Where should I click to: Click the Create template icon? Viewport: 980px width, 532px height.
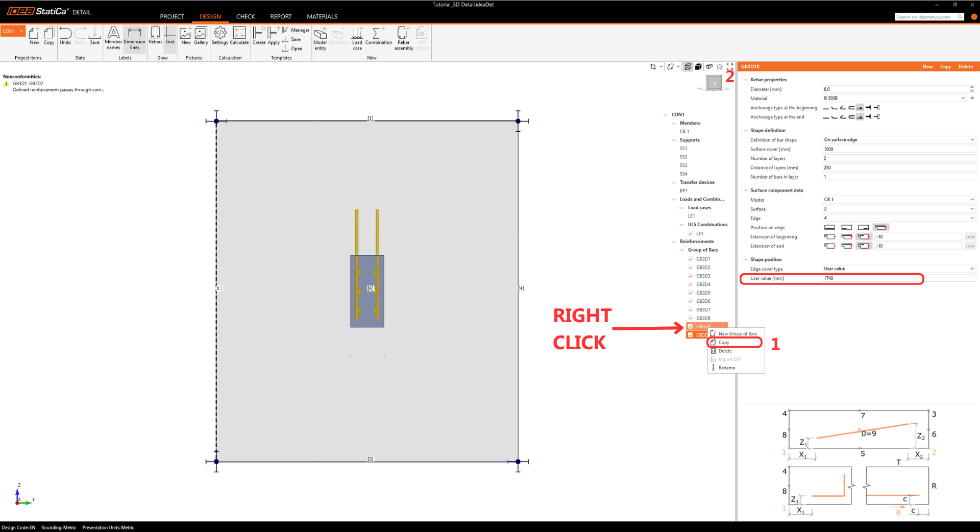(259, 36)
